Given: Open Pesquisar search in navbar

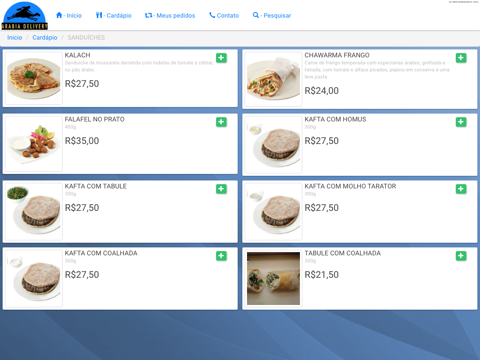Looking at the screenshot, I should (272, 15).
